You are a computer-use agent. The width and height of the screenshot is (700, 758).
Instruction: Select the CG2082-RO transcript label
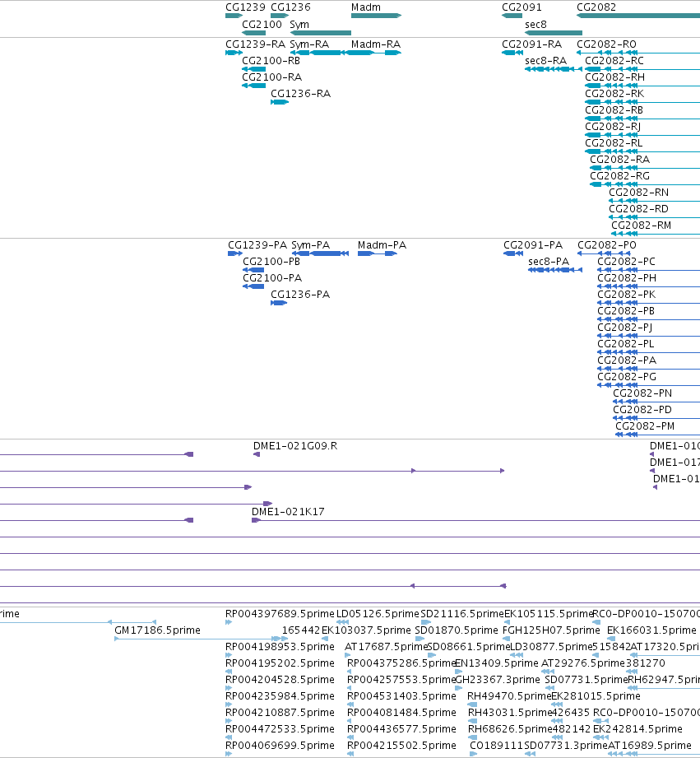pos(606,44)
